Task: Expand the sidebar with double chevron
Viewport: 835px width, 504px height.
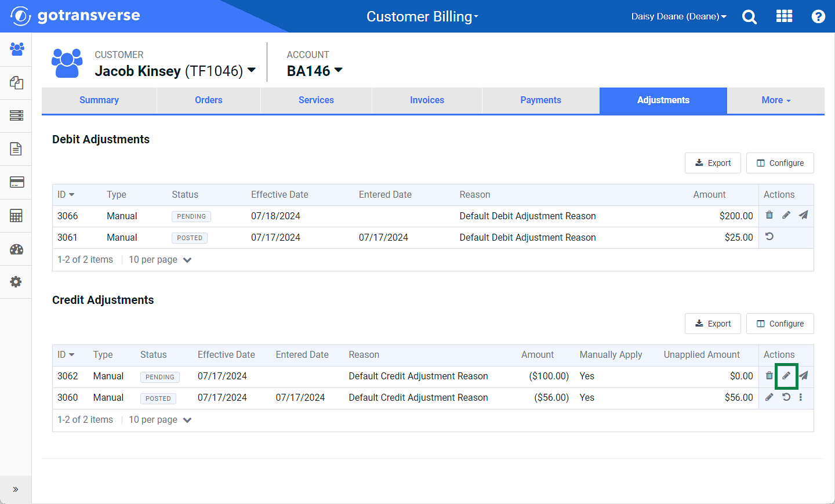Action: click(16, 490)
